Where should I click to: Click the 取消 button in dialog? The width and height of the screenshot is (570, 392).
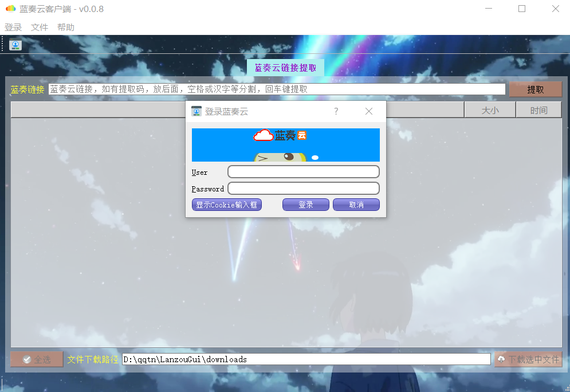[356, 205]
